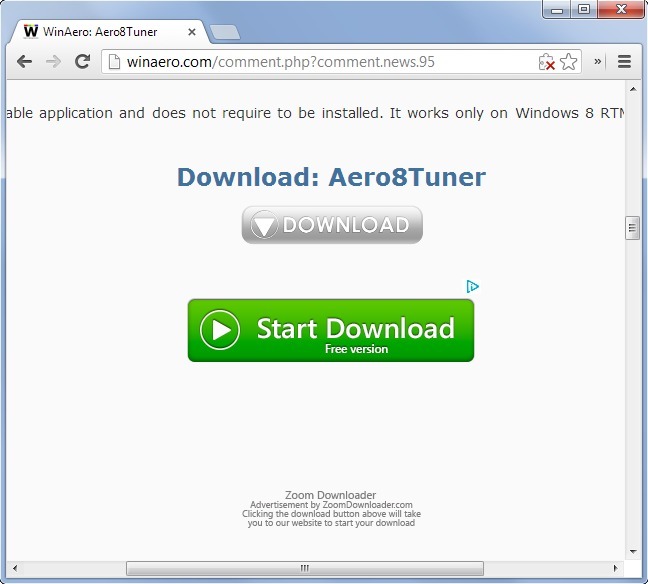Click the green Start Download ad button
The width and height of the screenshot is (648, 584).
click(x=331, y=330)
